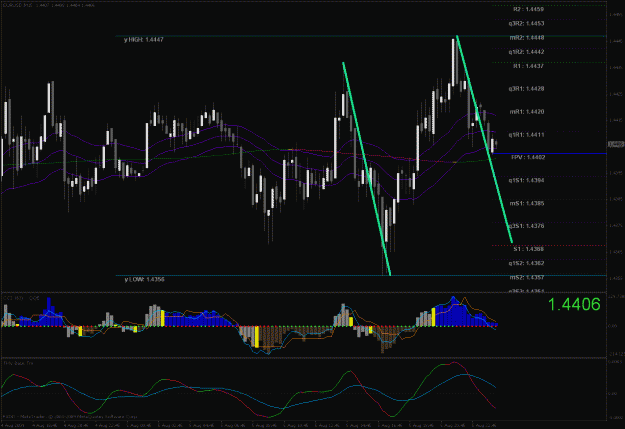The width and height of the screenshot is (625, 429).
Task: Click the 'mS2: 1.4357' level label
Action: pyautogui.click(x=527, y=277)
